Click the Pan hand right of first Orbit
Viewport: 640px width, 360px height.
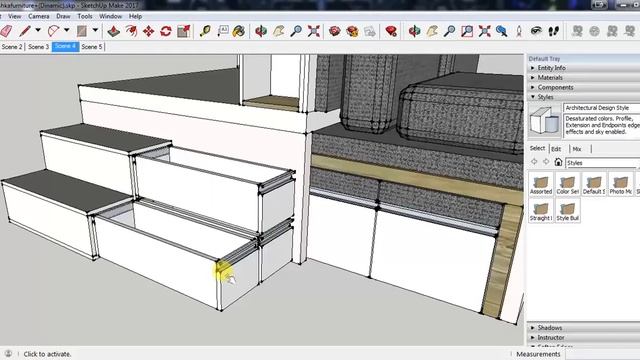278,31
